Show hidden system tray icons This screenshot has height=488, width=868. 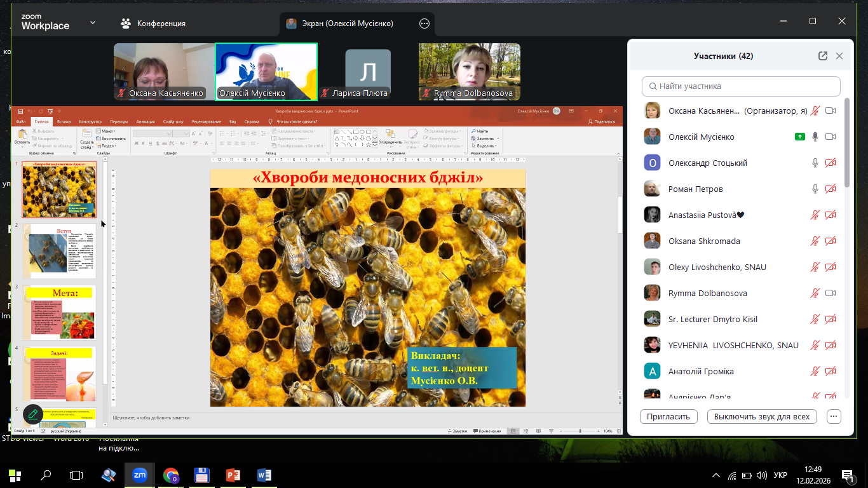(716, 475)
